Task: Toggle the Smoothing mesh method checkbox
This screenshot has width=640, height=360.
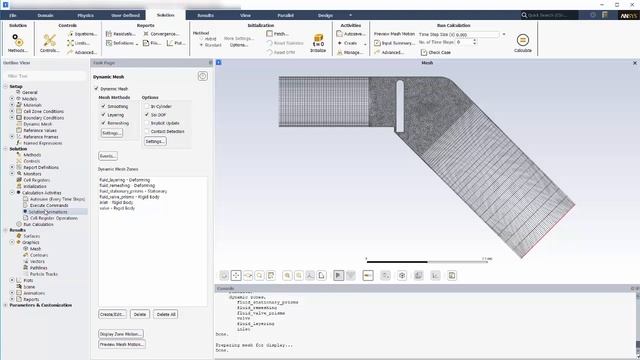Action: tap(103, 106)
